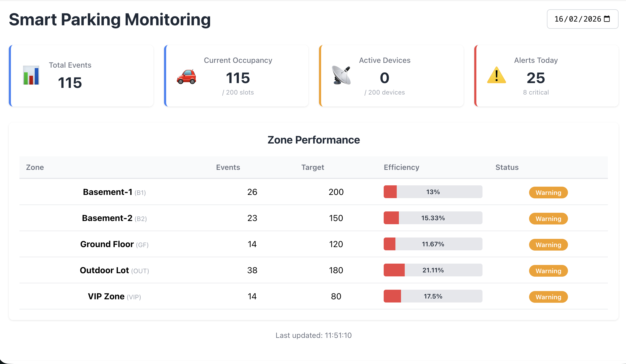
Task: Select the VIP Zone name
Action: point(106,296)
